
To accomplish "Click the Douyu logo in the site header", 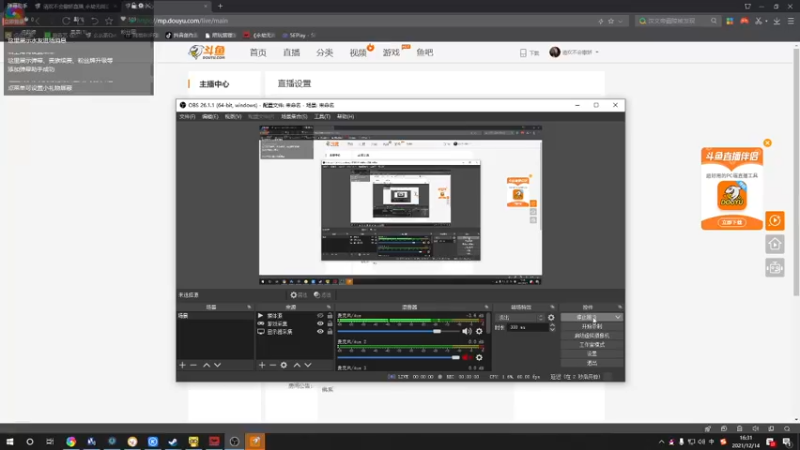I will pos(207,52).
